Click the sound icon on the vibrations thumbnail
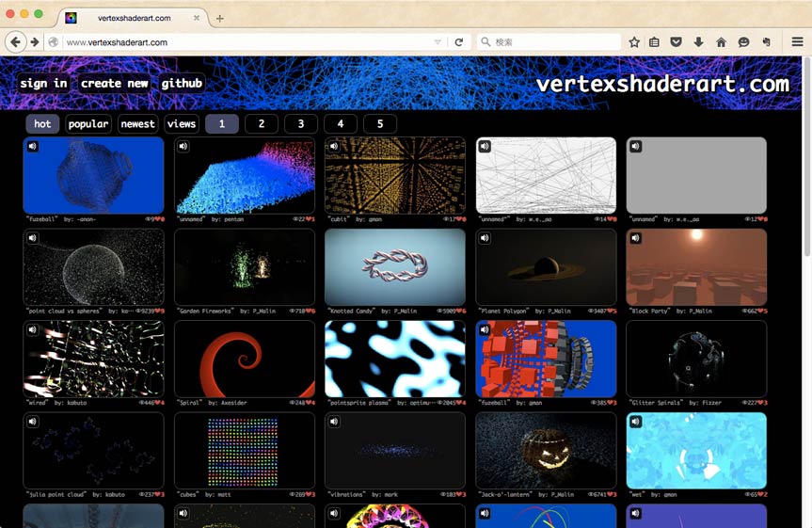 coord(334,422)
